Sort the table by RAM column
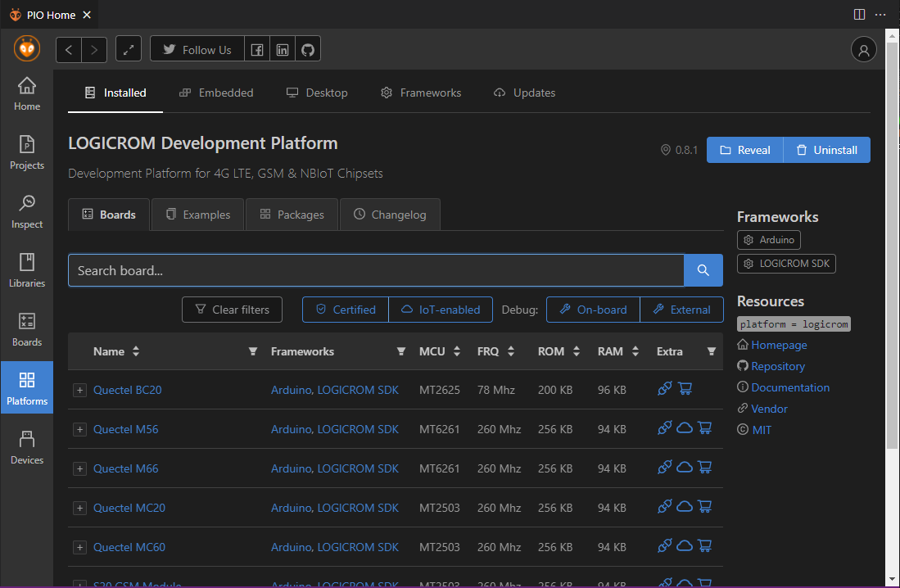 [635, 351]
